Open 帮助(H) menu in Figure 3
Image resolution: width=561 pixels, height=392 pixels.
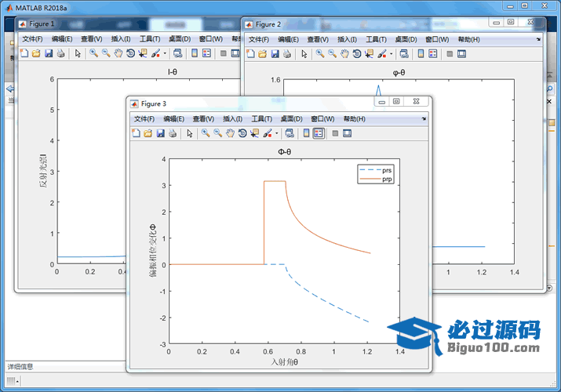355,118
